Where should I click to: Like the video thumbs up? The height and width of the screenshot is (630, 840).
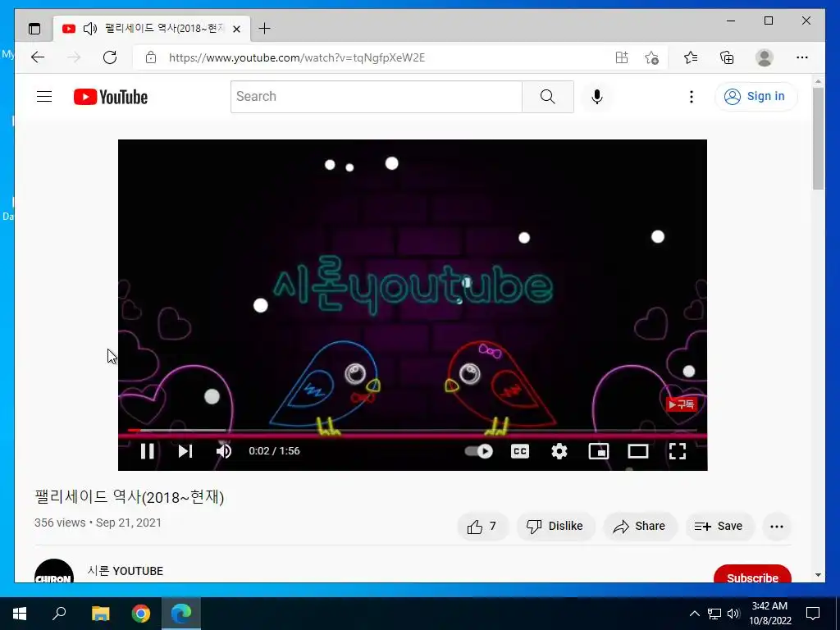pyautogui.click(x=482, y=526)
